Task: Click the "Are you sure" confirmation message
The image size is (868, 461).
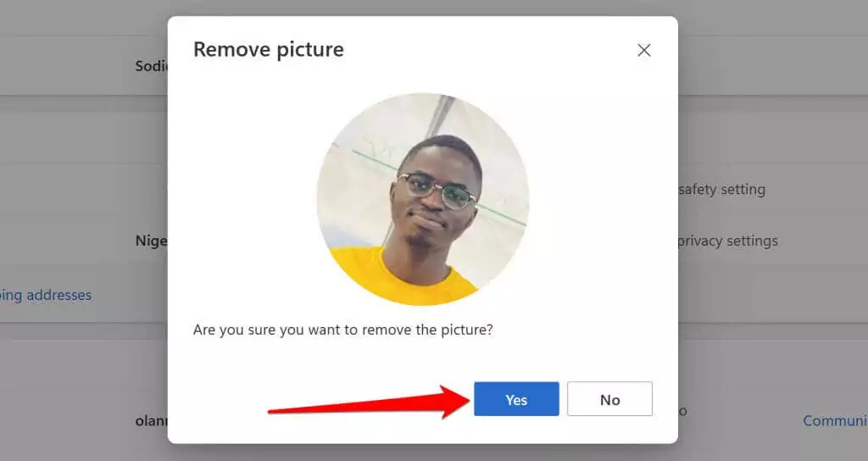Action: coord(343,329)
